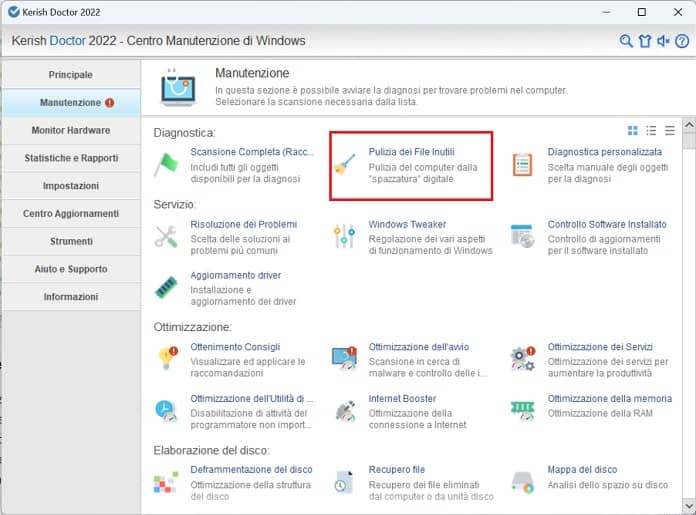Switch to large tiles view icon
696x515 pixels.
[633, 131]
